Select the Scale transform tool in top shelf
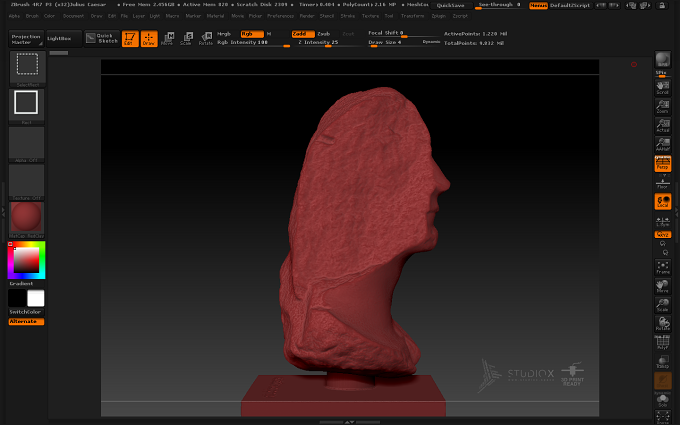 point(186,39)
